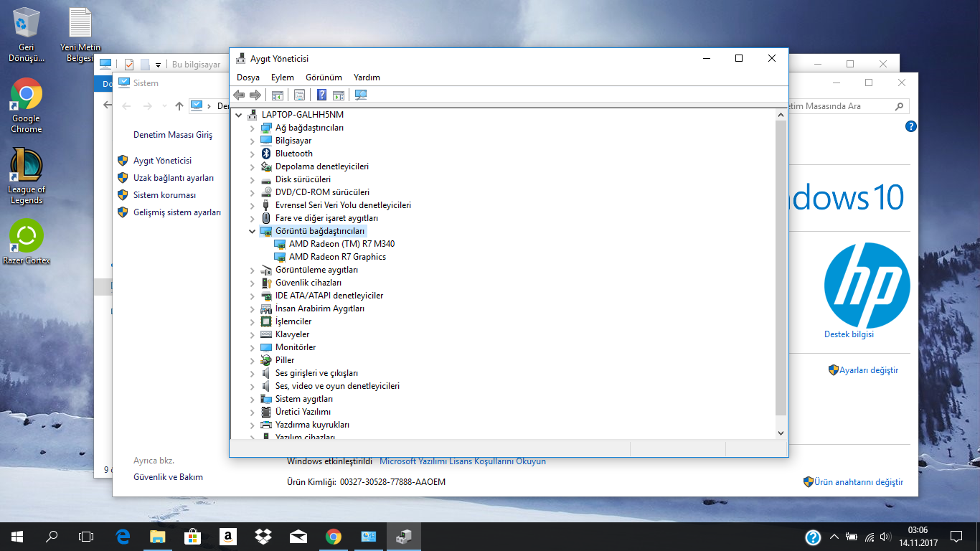The width and height of the screenshot is (980, 551).
Task: Open Uzak bağlantı ayarları link
Action: [174, 178]
